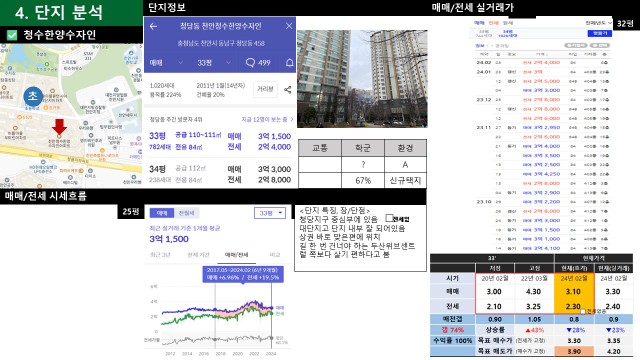The image size is (640, 360).
Task: Click the ▲43% 상승률 cell
Action: pos(534,330)
